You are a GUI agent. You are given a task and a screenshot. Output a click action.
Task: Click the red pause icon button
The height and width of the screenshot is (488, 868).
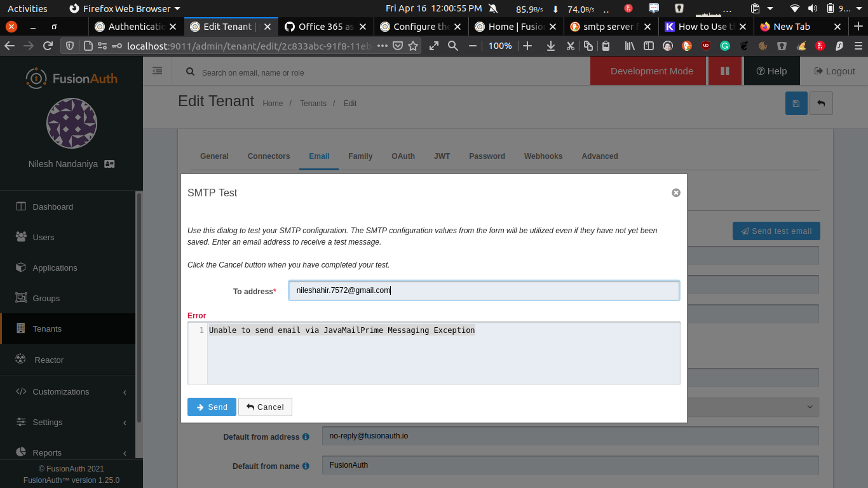(725, 71)
